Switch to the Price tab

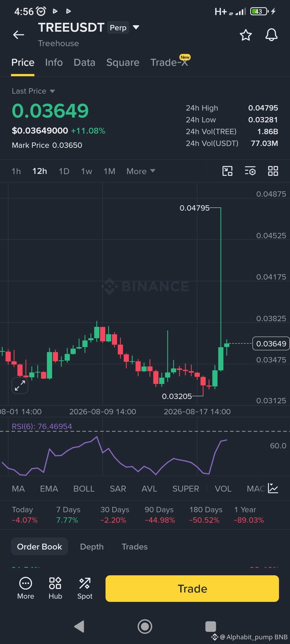(23, 63)
